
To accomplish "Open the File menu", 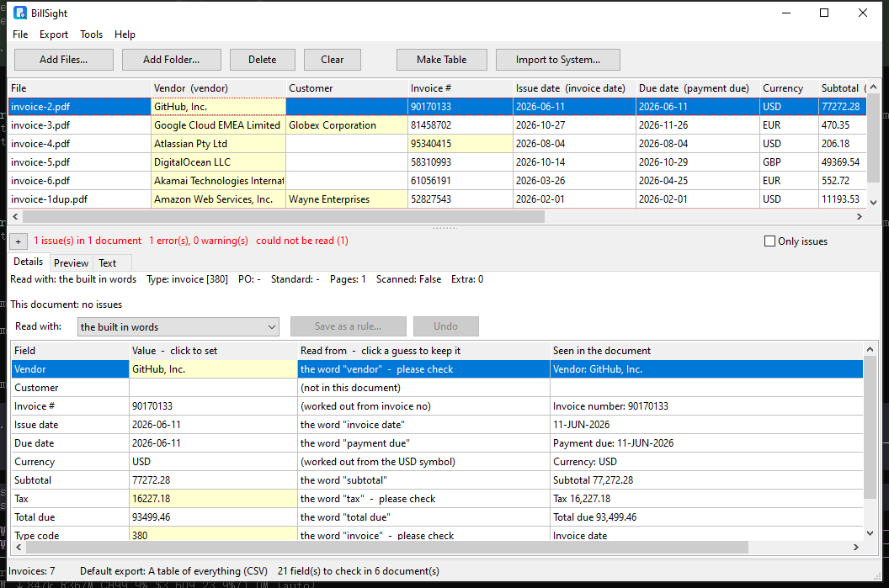I will (20, 34).
